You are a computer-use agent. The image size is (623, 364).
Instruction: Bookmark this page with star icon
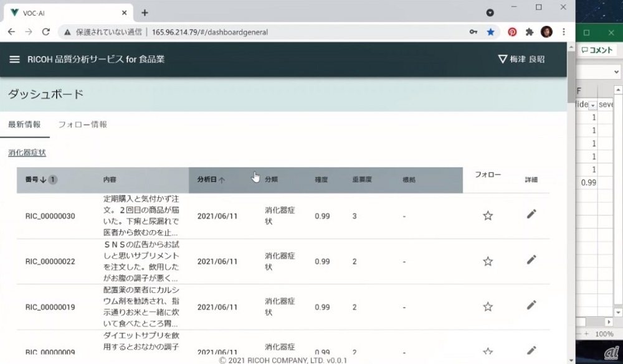491,32
